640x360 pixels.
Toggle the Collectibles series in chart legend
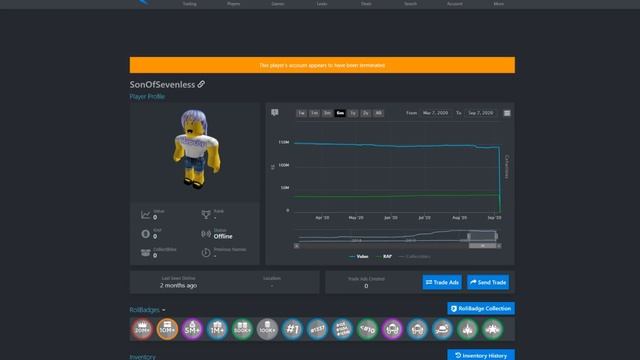tap(414, 257)
